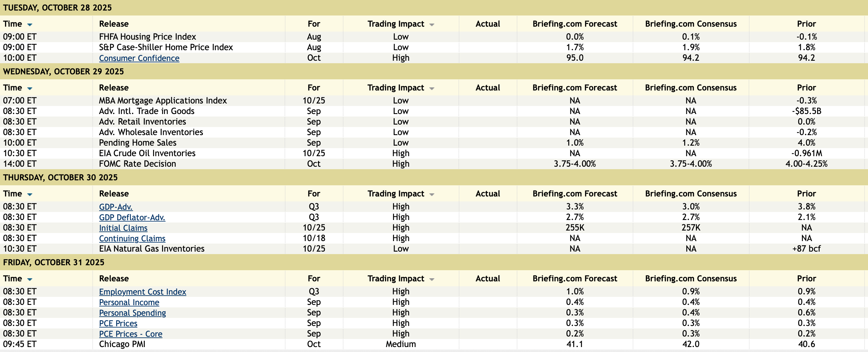This screenshot has width=868, height=352.
Task: Click the GDP Deflator-Adv. link
Action: (x=132, y=217)
